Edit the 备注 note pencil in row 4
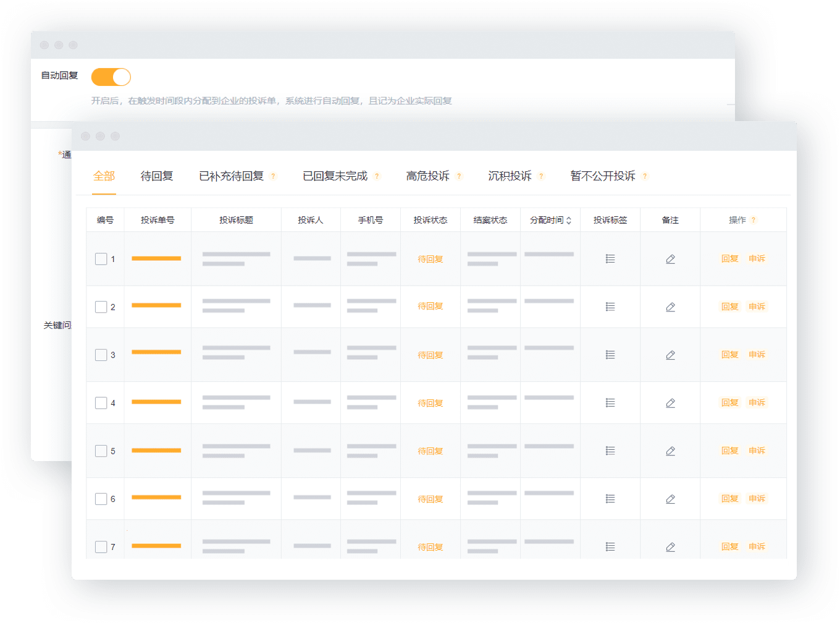 point(670,403)
